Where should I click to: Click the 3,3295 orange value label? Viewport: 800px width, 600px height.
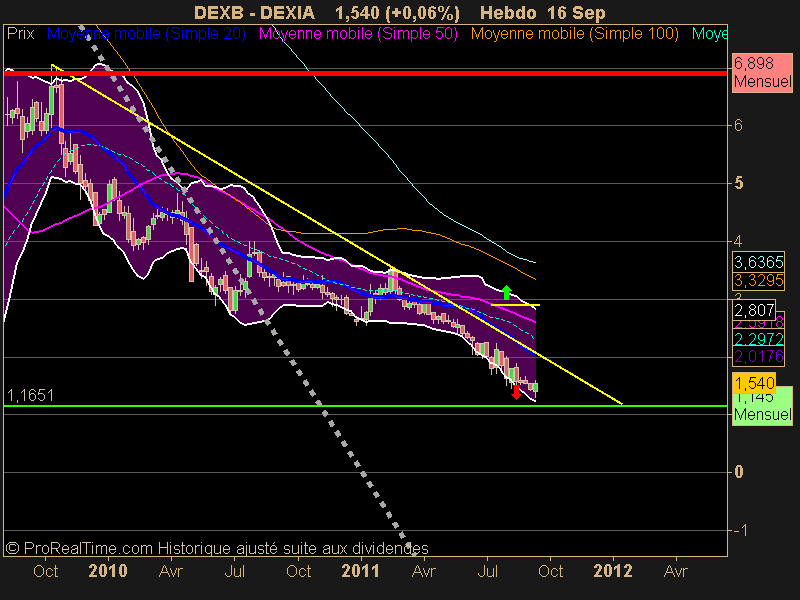click(758, 280)
